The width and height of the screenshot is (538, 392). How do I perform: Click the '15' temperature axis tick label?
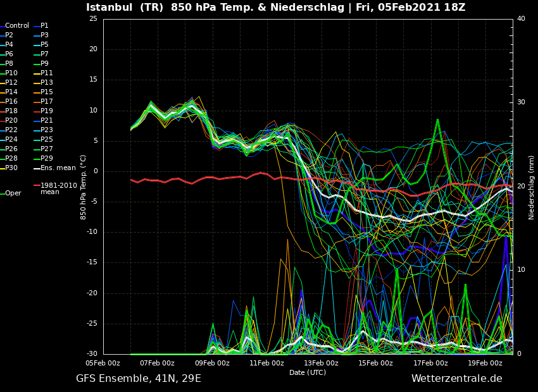93,80
